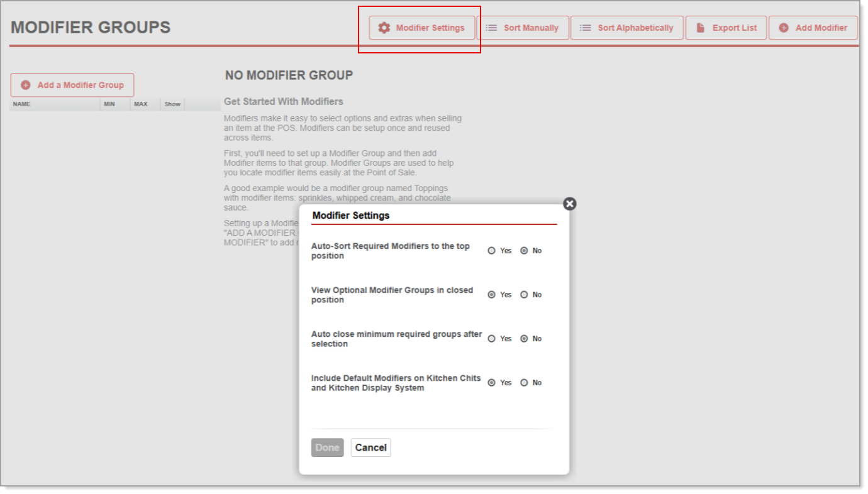Select No for Include Default Modifiers on Kitchen Chits
The image size is (868, 494).
[x=523, y=382]
